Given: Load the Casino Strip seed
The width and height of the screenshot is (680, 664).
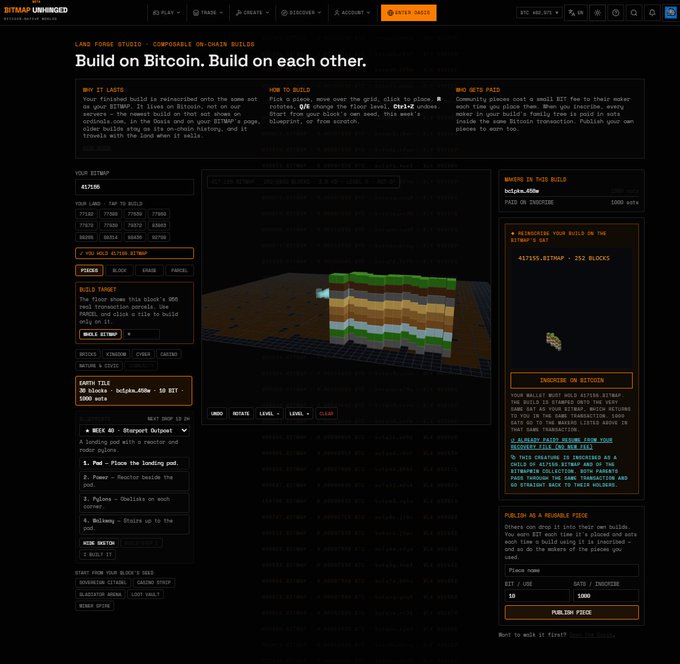Looking at the screenshot, I should pos(154,582).
